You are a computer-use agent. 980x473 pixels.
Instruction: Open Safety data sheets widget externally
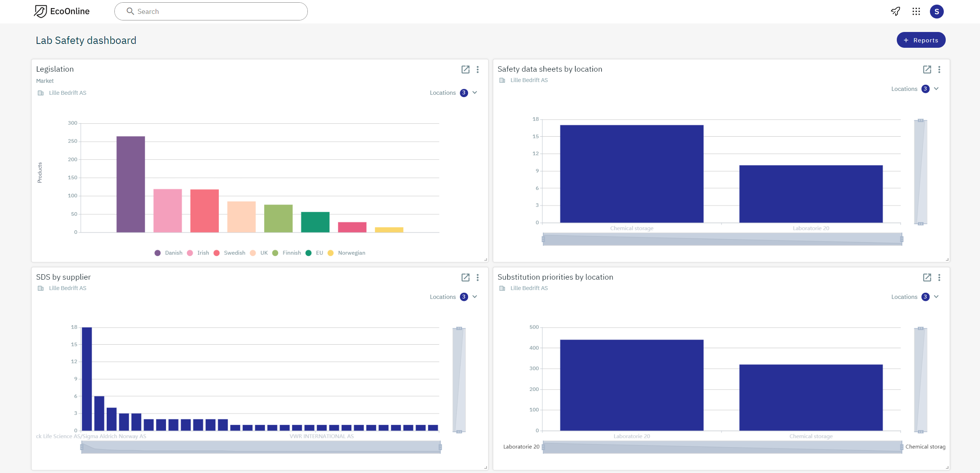pos(927,69)
